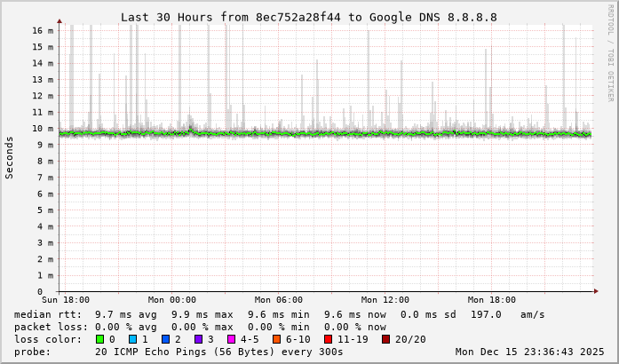This screenshot has width=619, height=364.
Task: Click the purple loss swatch for 3
Action: (198, 339)
